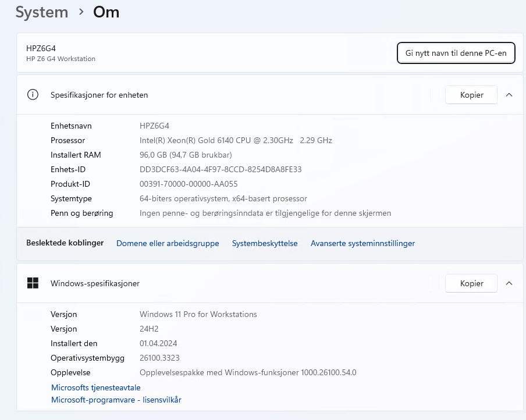Image resolution: width=526 pixels, height=420 pixels.
Task: Click 'Gi nytt navn til denne PC-en' button
Action: point(456,53)
